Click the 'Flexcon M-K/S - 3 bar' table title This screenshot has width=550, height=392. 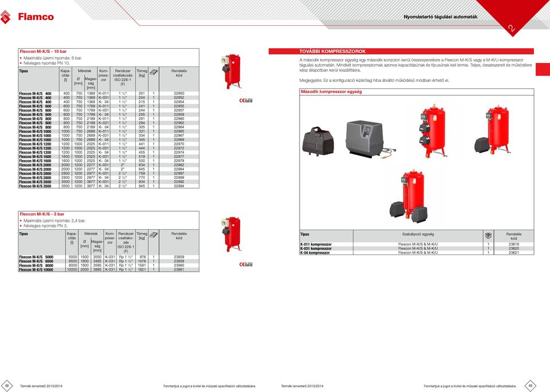coord(42,214)
